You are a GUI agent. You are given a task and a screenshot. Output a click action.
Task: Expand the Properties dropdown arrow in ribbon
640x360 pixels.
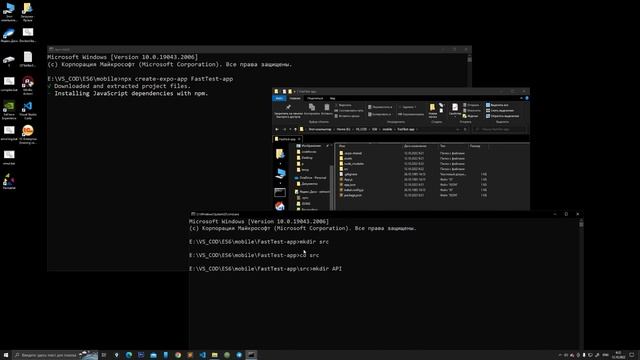tap(455, 116)
